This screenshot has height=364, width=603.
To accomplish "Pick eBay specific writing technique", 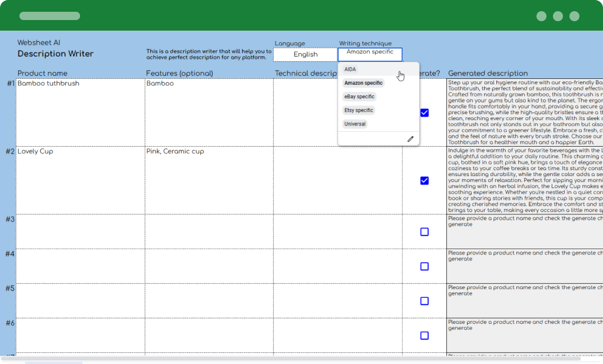I will click(359, 97).
